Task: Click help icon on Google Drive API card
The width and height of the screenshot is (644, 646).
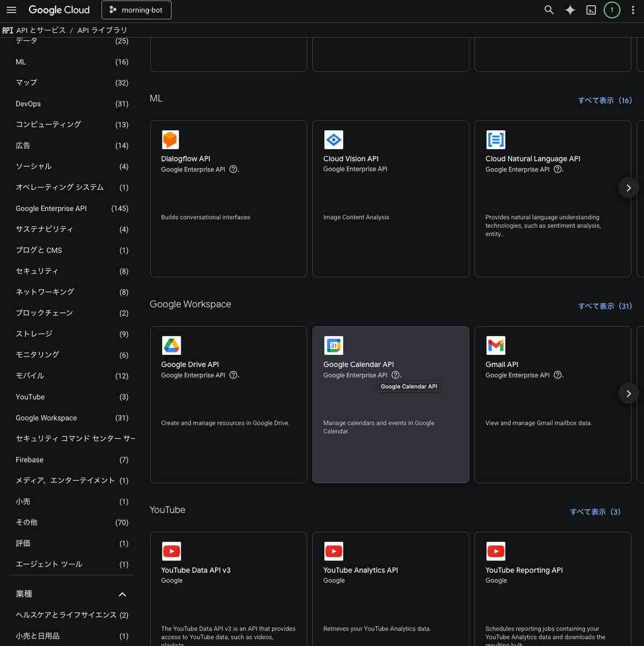Action: click(x=233, y=375)
